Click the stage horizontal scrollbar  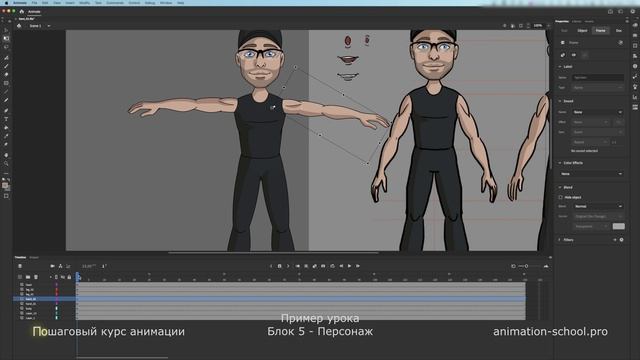tap(273, 253)
